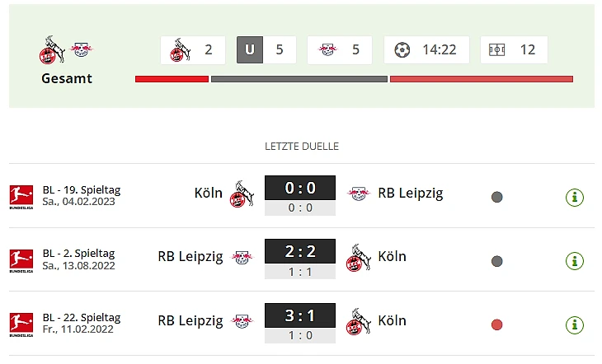The image size is (602, 364).
Task: Open the 3:1 score result
Action: pyautogui.click(x=300, y=315)
